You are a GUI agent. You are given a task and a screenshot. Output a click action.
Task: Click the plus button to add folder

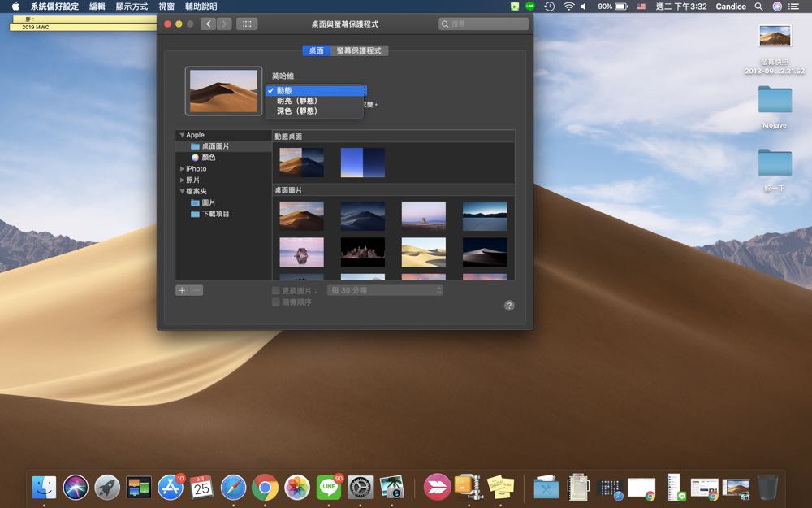[182, 290]
